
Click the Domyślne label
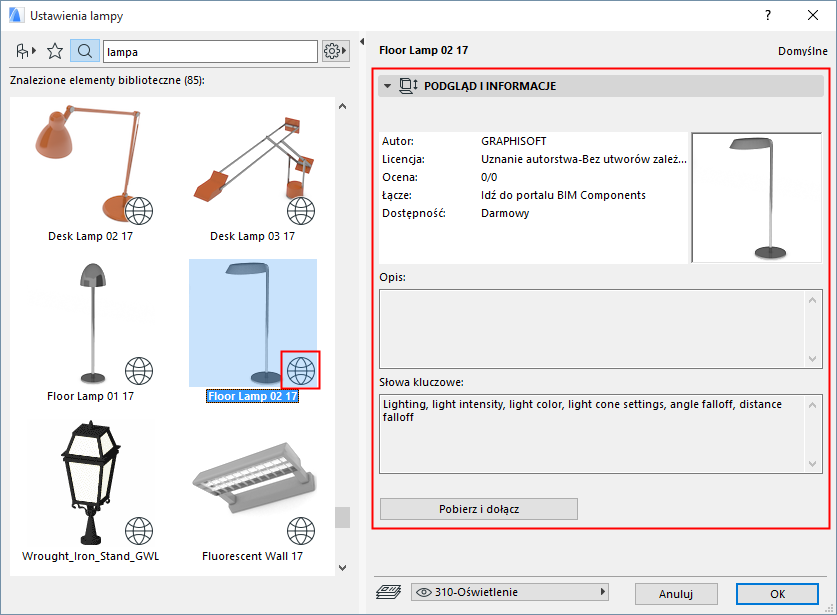coord(803,51)
